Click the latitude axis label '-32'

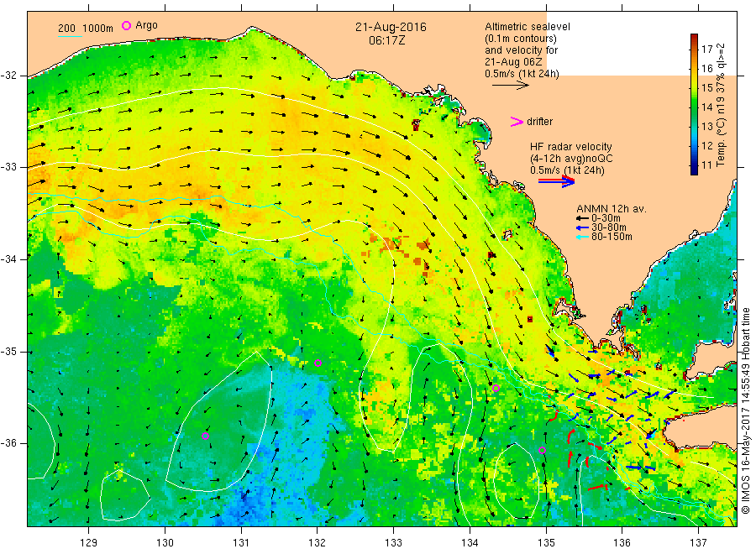[8, 76]
